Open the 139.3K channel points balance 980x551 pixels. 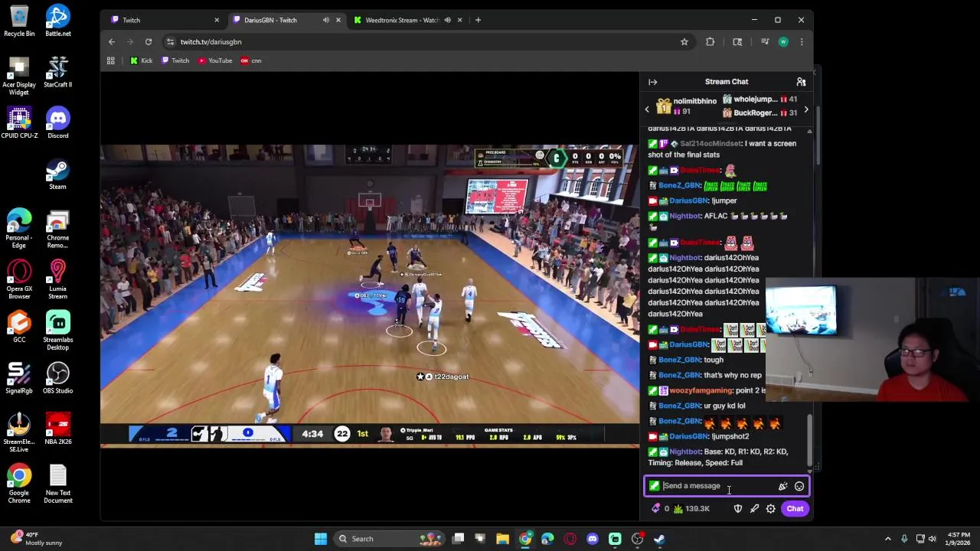tap(691, 509)
